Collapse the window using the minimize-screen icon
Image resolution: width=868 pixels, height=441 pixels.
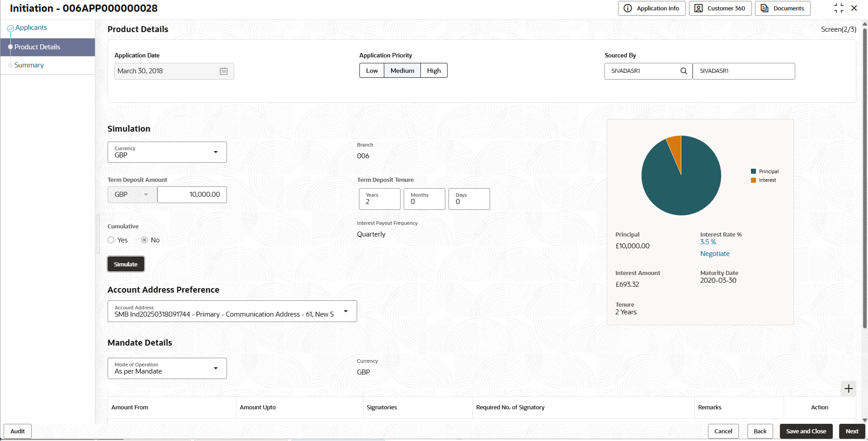click(x=839, y=8)
